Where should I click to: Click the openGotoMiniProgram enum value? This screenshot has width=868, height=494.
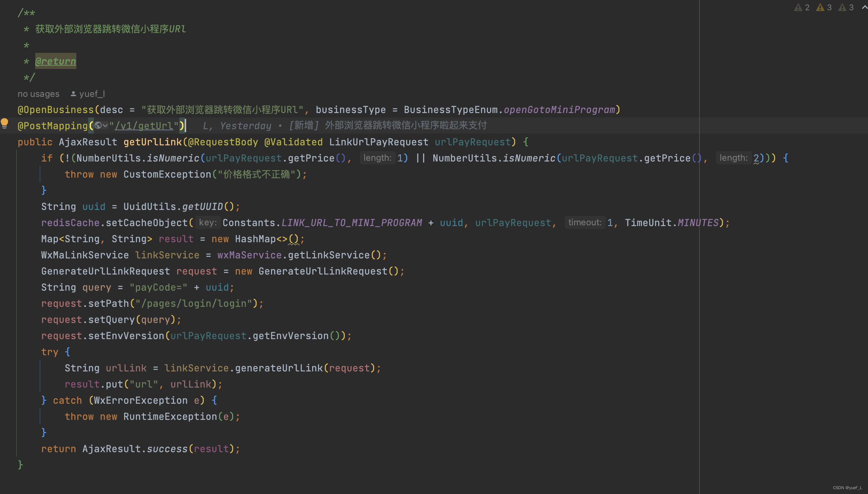559,110
